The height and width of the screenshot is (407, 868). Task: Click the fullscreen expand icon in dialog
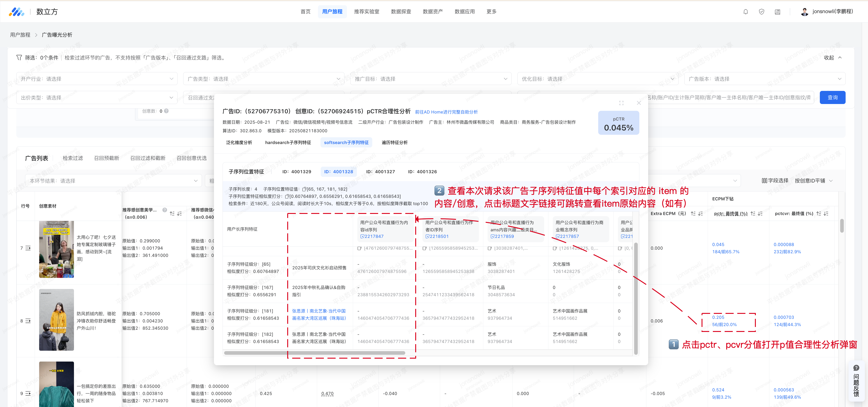tap(621, 103)
